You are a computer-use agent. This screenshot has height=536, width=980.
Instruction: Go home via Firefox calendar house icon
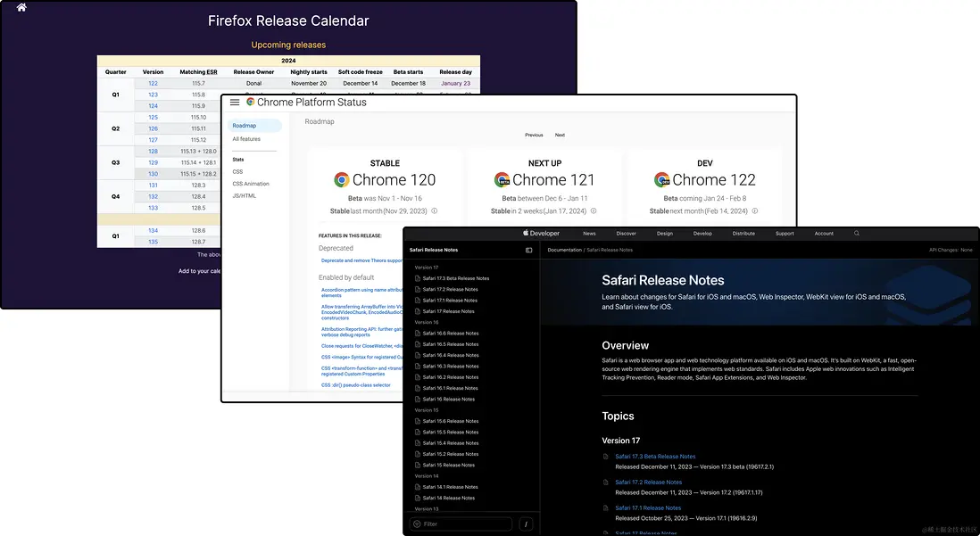click(21, 7)
